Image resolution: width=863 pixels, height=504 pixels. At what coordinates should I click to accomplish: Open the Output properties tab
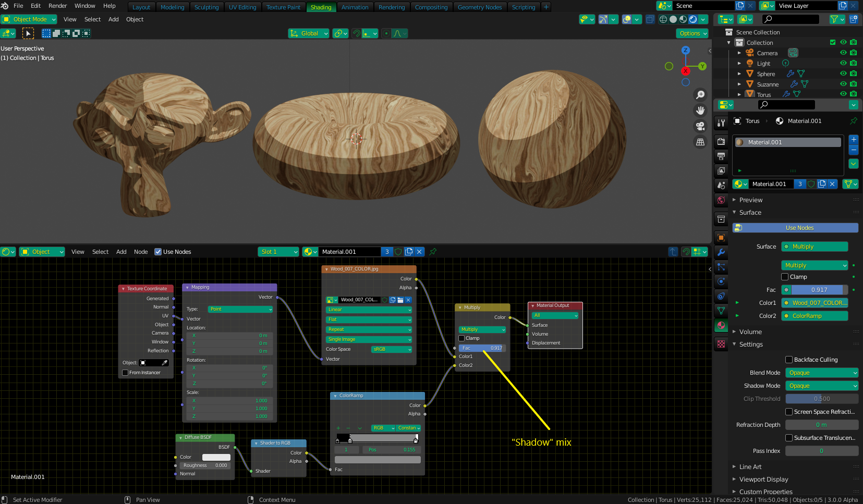point(721,156)
